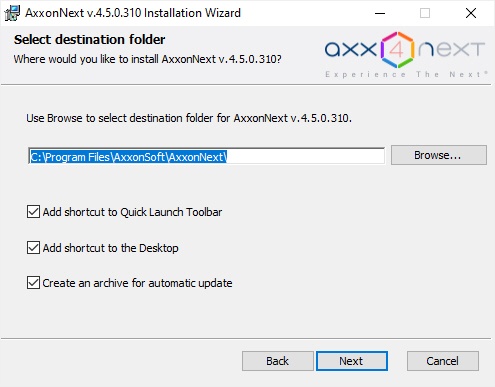This screenshot has width=495, height=387.
Task: Disable Create an archive for automatic update
Action: point(33,283)
